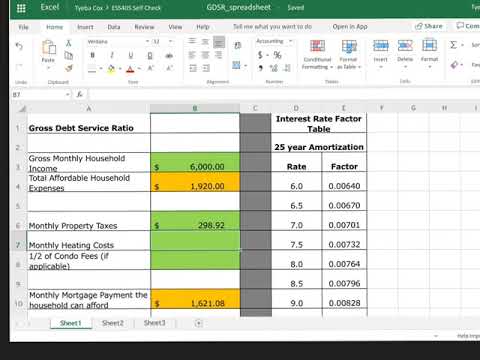Click the Decrease Decimal icon
480x360 pixels.
[287, 68]
